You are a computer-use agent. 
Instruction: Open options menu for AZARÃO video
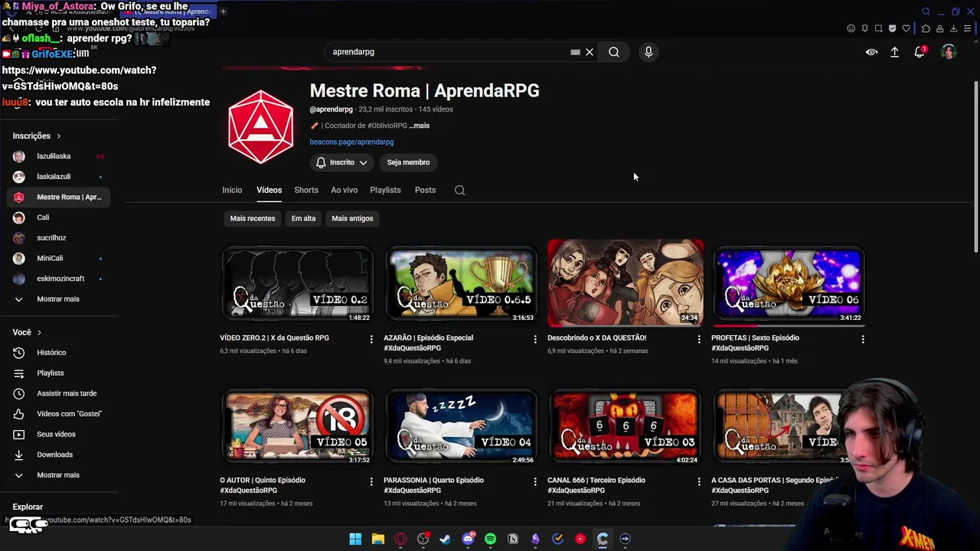[x=535, y=339]
